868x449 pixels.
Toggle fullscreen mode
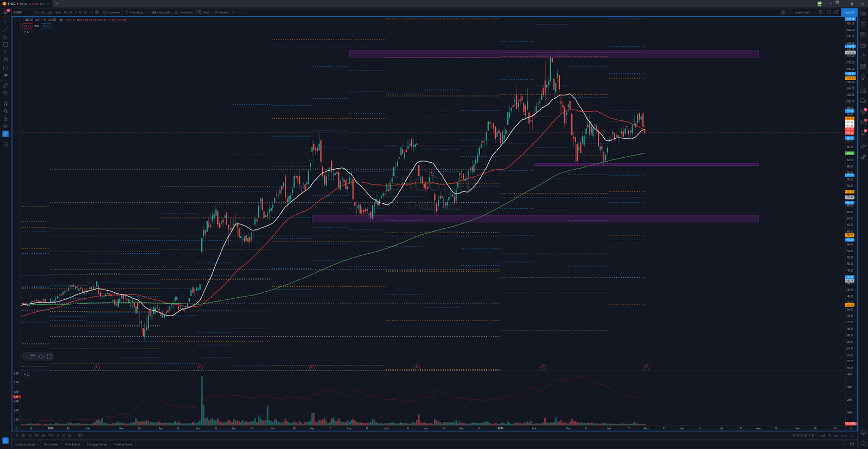pos(828,12)
